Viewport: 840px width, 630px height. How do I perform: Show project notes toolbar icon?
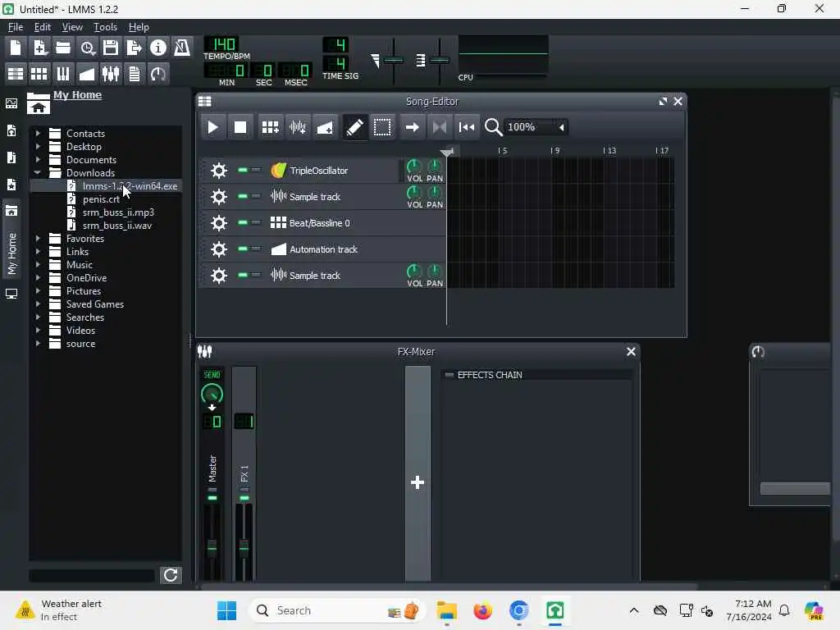(135, 74)
